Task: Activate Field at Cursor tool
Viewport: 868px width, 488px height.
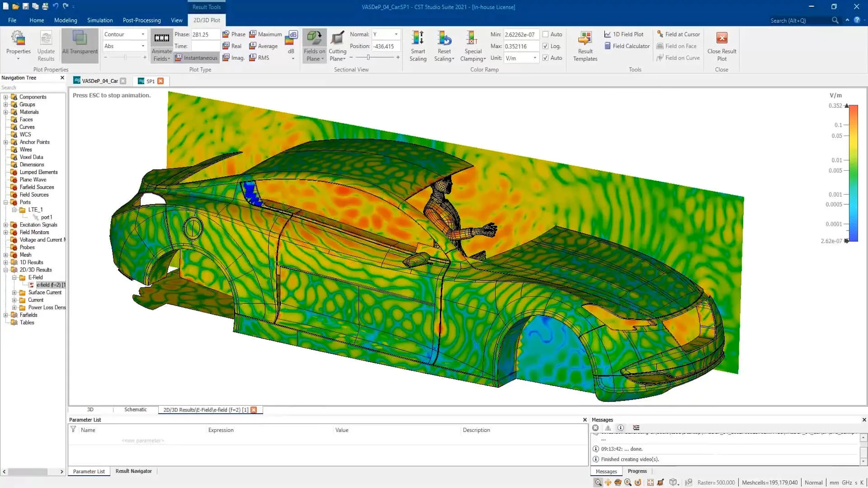Action: click(678, 34)
